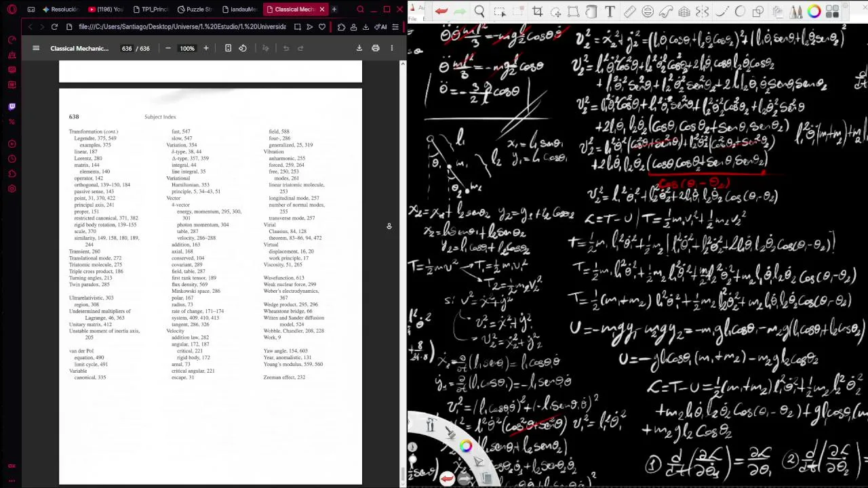
Task: Select the transform distort tool
Action: click(x=574, y=12)
